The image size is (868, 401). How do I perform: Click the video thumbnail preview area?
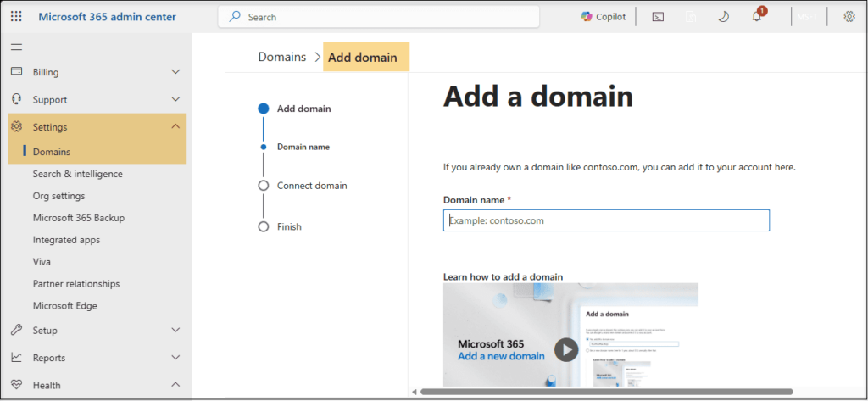click(x=570, y=335)
